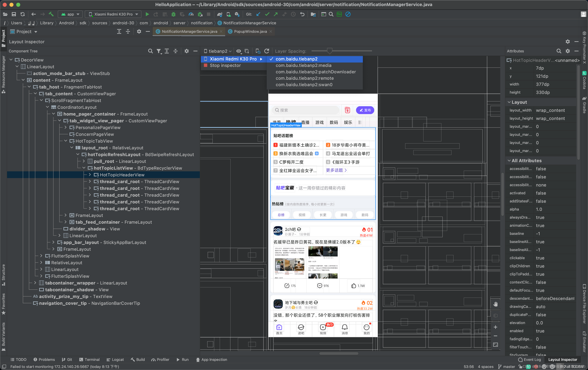Switch to the PopupWindow.java tab
The width and height of the screenshot is (588, 370).
(x=250, y=31)
